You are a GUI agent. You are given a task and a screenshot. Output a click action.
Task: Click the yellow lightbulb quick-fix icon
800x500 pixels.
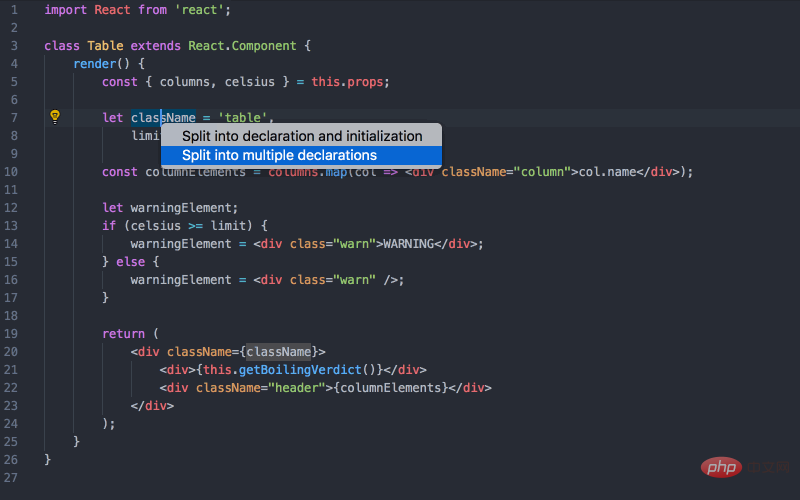coord(55,117)
